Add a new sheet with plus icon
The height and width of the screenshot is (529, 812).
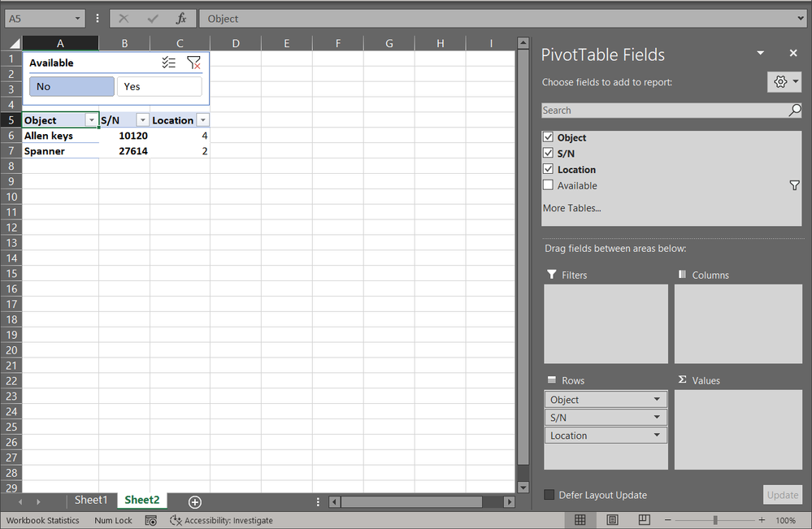pyautogui.click(x=195, y=501)
